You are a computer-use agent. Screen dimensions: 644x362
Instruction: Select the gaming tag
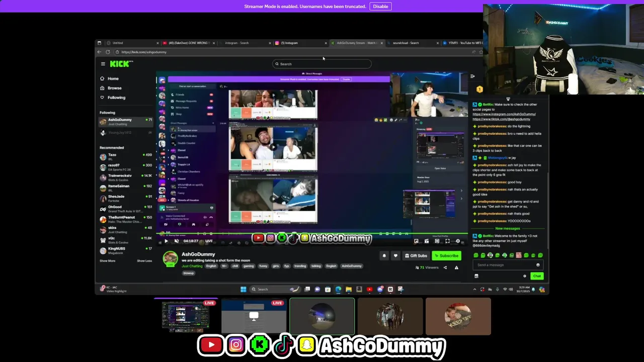(249, 266)
